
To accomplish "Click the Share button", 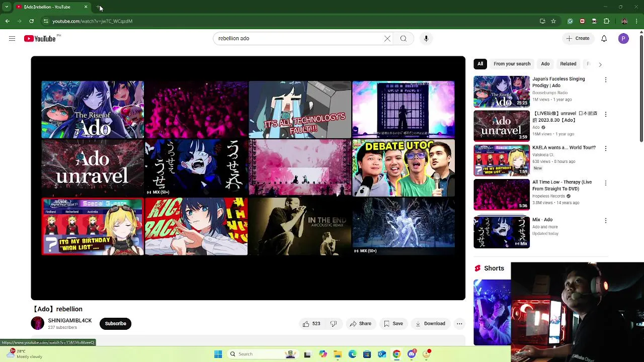I will (360, 324).
